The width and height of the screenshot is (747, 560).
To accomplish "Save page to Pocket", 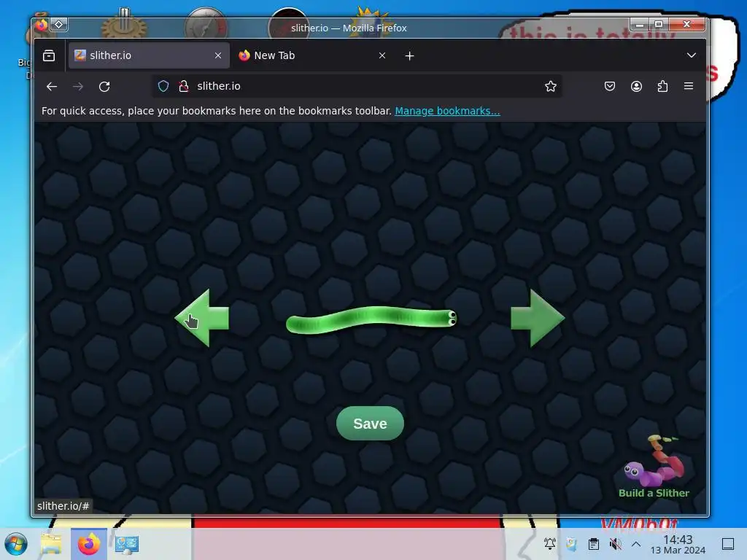I will pos(610,86).
